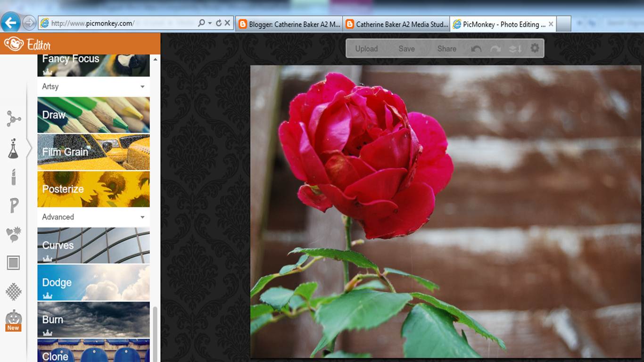Screen dimensions: 644x362
Task: Click the Upload button
Action: point(366,49)
